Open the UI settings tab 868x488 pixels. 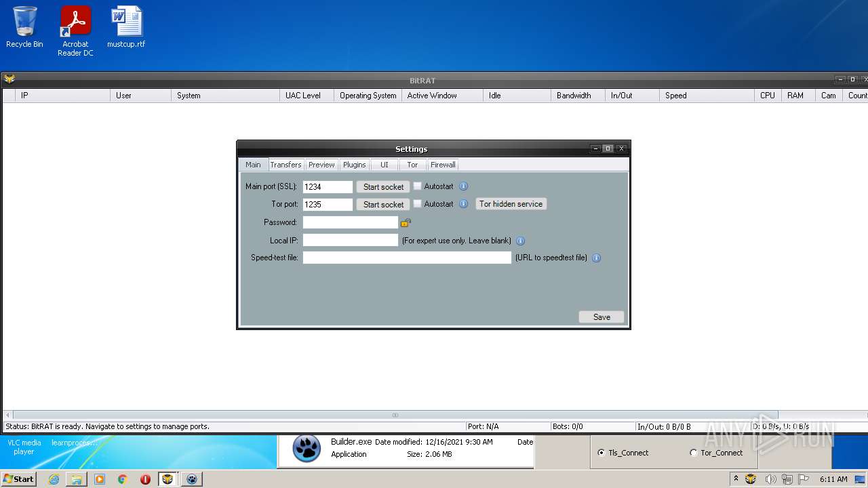point(384,165)
